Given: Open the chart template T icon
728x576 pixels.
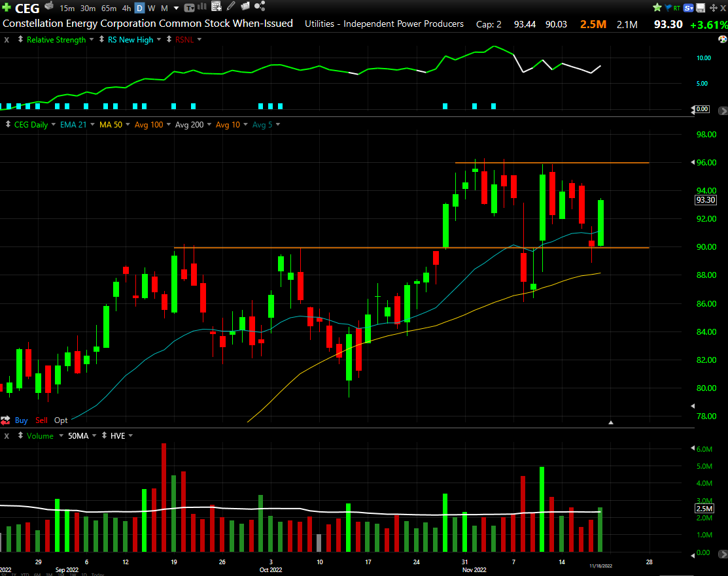Looking at the screenshot, I should click(x=189, y=8).
